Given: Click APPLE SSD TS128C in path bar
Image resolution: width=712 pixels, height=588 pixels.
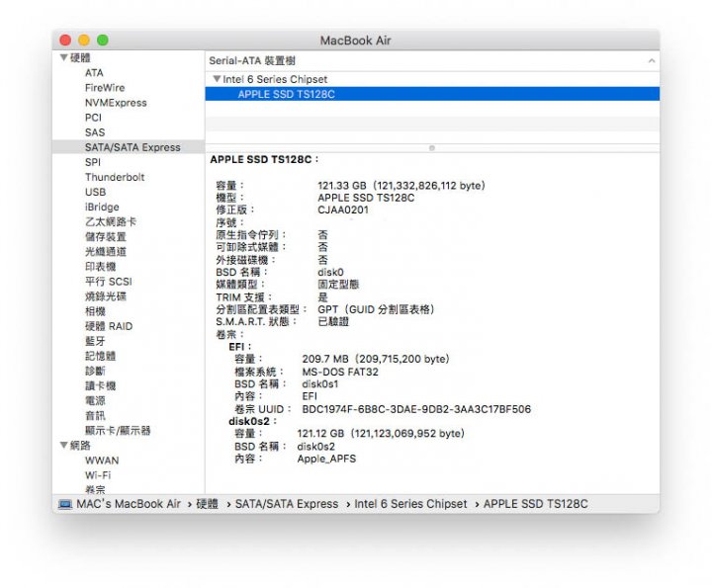Looking at the screenshot, I should click(535, 504).
